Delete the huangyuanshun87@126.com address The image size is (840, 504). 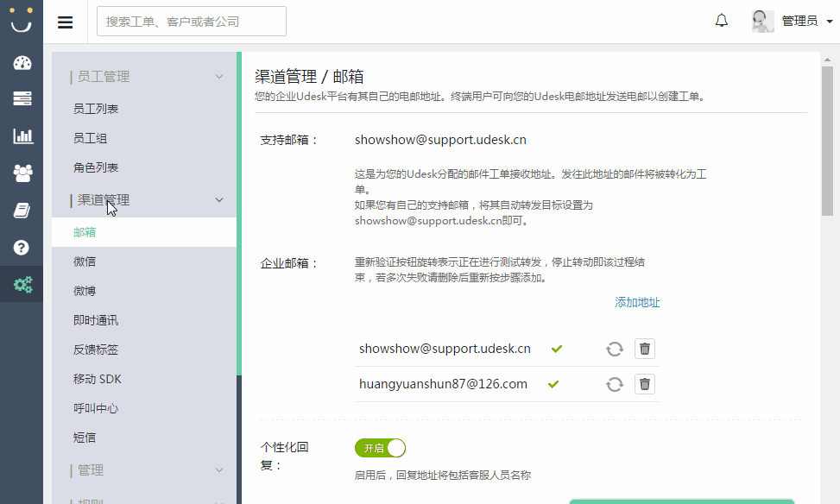point(645,384)
